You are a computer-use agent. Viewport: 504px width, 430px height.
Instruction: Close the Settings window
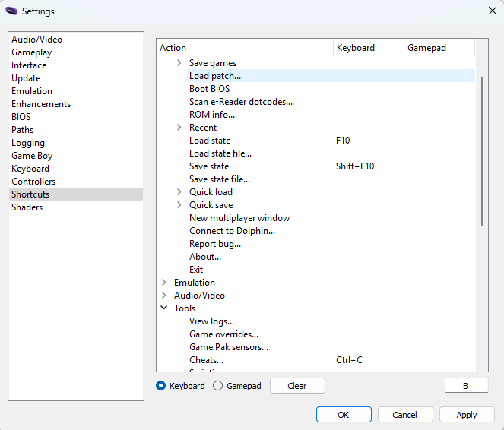click(491, 11)
